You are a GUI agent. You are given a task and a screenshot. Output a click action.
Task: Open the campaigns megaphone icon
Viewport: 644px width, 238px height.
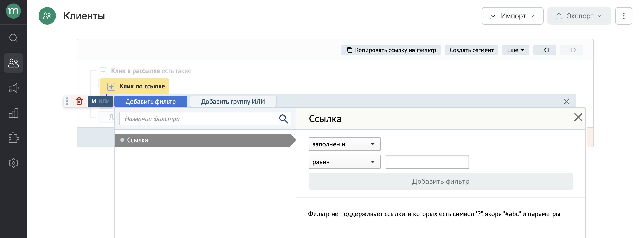click(13, 88)
